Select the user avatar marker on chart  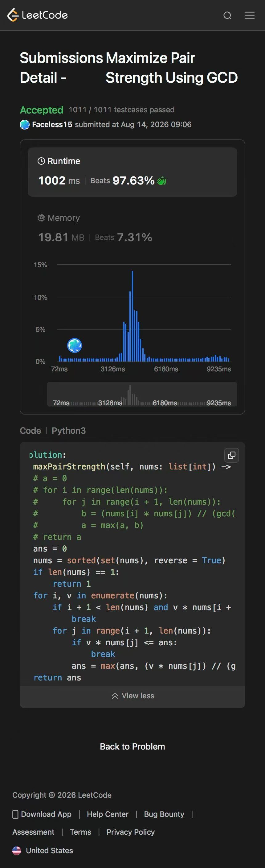pyautogui.click(x=74, y=345)
